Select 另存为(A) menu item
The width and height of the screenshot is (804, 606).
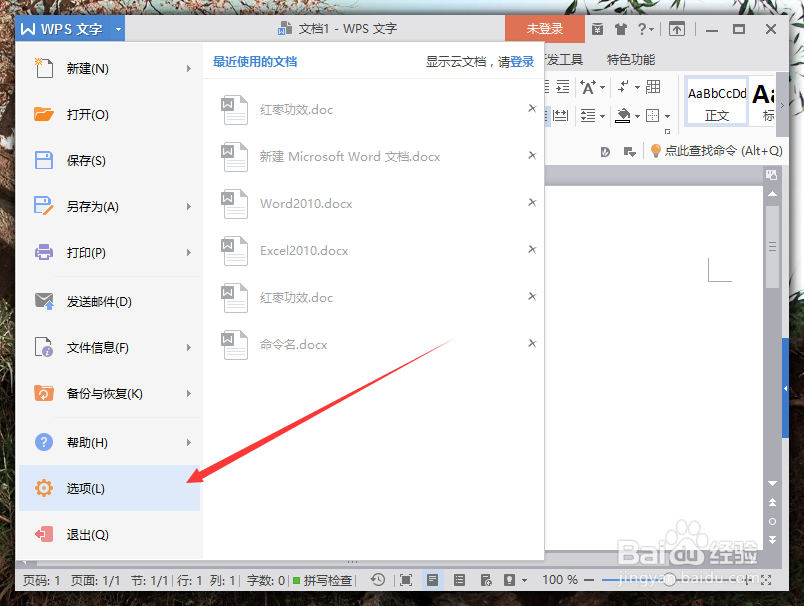tap(109, 207)
